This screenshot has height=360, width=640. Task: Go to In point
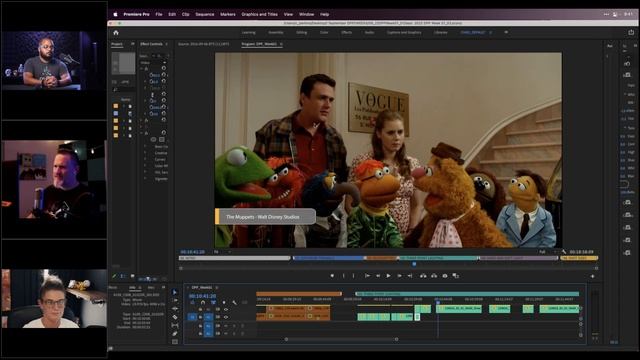coord(367,276)
